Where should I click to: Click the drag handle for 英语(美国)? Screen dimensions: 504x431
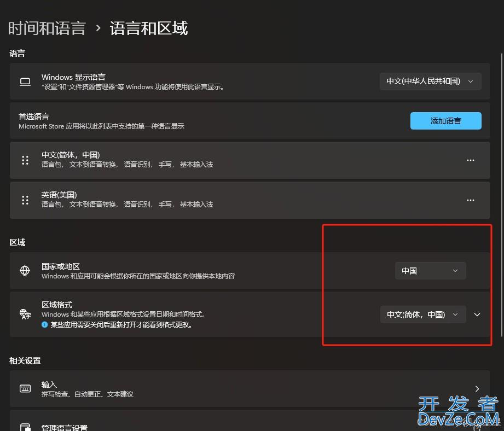click(x=25, y=200)
